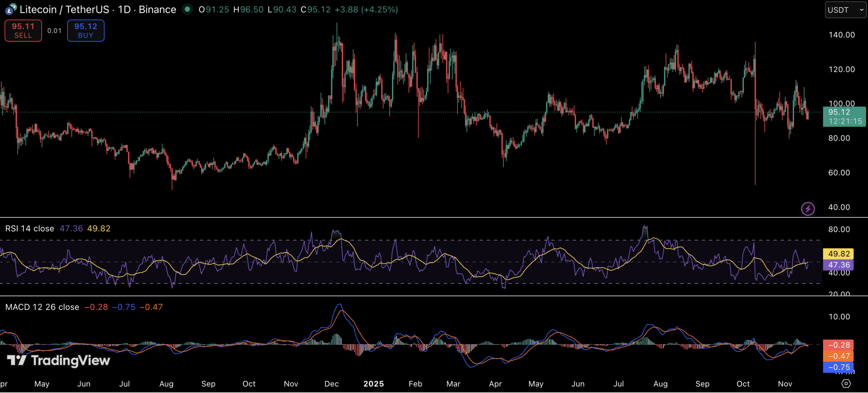Click the red -0.28 MACD histogram label
This screenshot has width=868, height=393.
[x=839, y=345]
